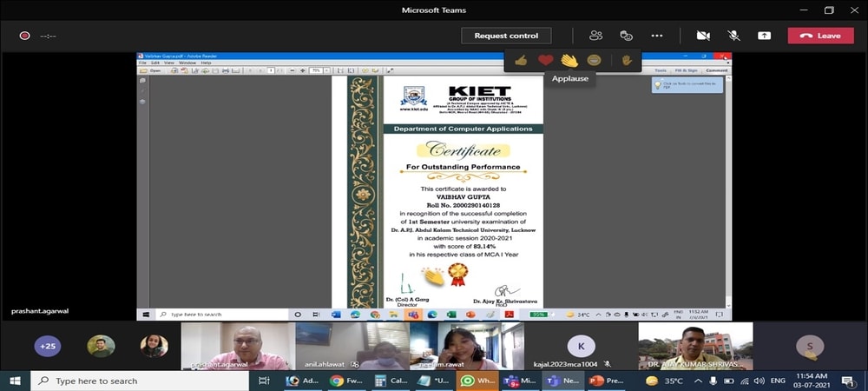Open the share content tray
868x391 pixels.
764,36
